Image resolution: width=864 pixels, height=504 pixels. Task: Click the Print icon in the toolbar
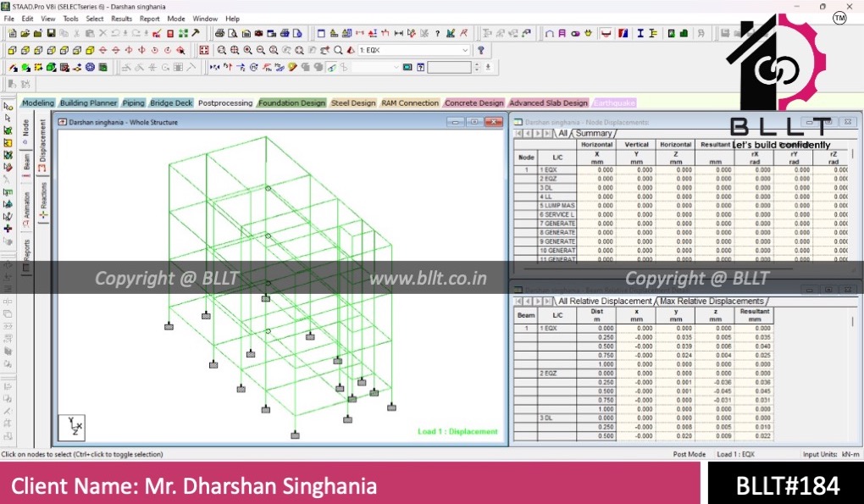[219, 33]
